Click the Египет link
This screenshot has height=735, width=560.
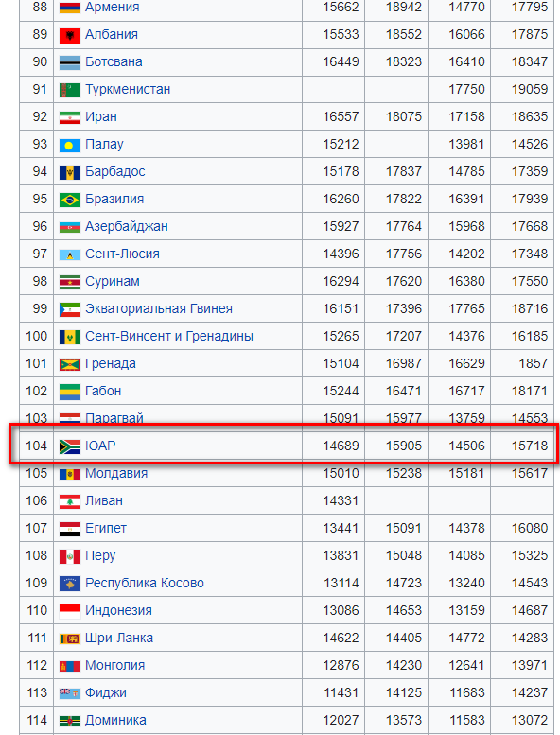click(106, 528)
